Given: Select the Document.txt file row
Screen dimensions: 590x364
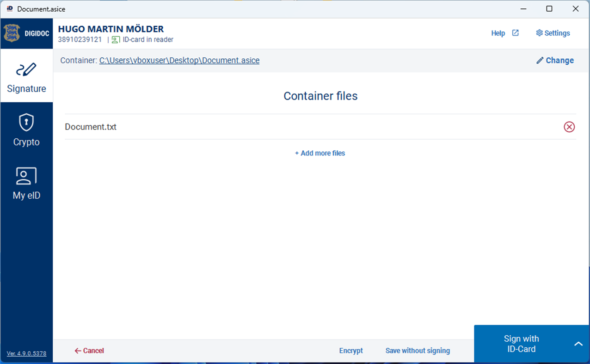Looking at the screenshot, I should (x=320, y=127).
